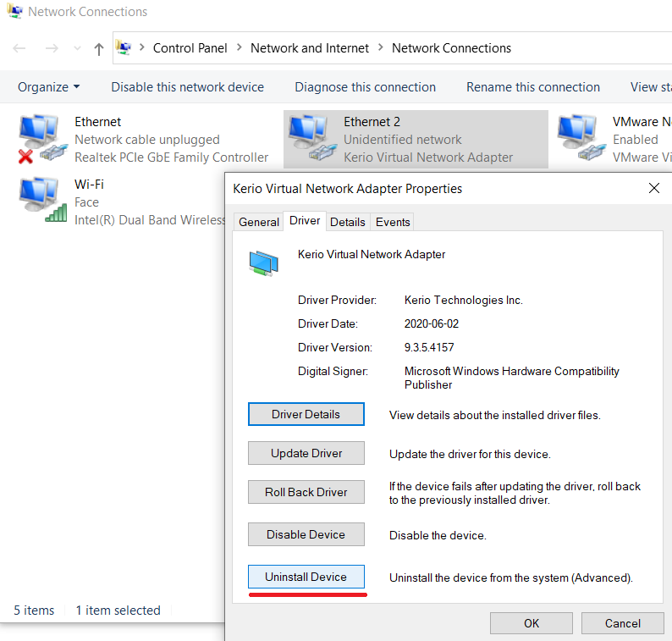
Task: Click the Kerio adapter icon in Properties
Action: pos(263,262)
